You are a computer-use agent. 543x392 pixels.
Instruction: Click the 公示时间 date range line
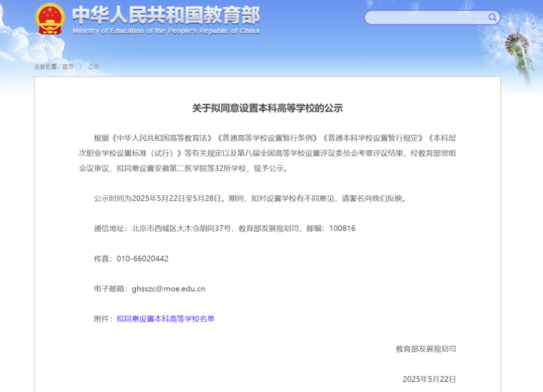point(250,199)
